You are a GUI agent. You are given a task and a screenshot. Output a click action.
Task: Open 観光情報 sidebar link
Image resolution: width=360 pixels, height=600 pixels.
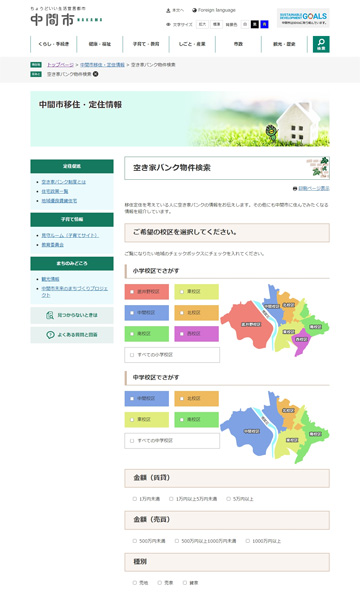50,279
